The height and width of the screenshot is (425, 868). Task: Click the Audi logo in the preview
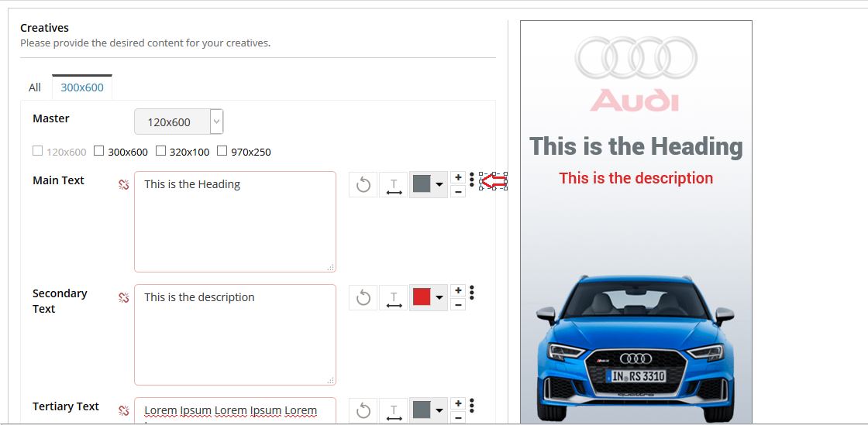(x=635, y=74)
